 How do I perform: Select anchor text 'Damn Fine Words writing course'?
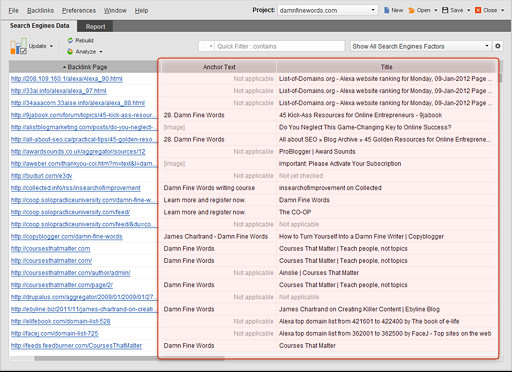click(209, 188)
